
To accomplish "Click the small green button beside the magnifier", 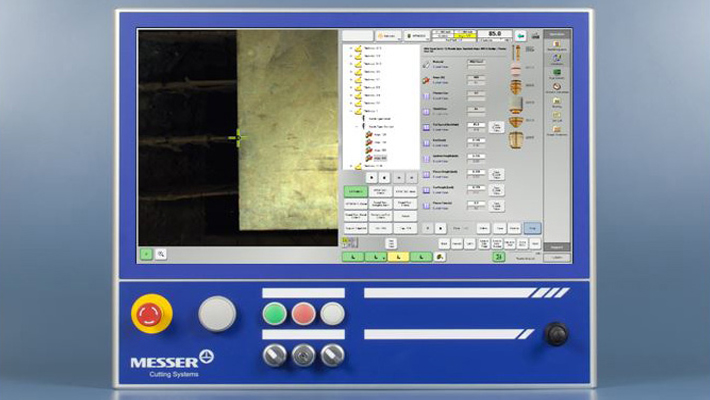I will pyautogui.click(x=146, y=254).
